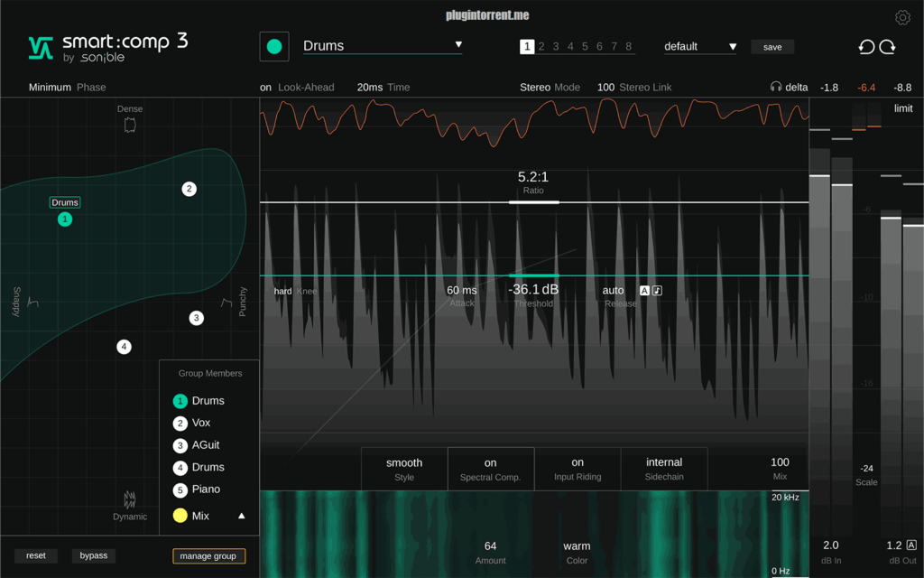The height and width of the screenshot is (578, 924).
Task: Select group member 5 Piano
Action: coord(198,489)
